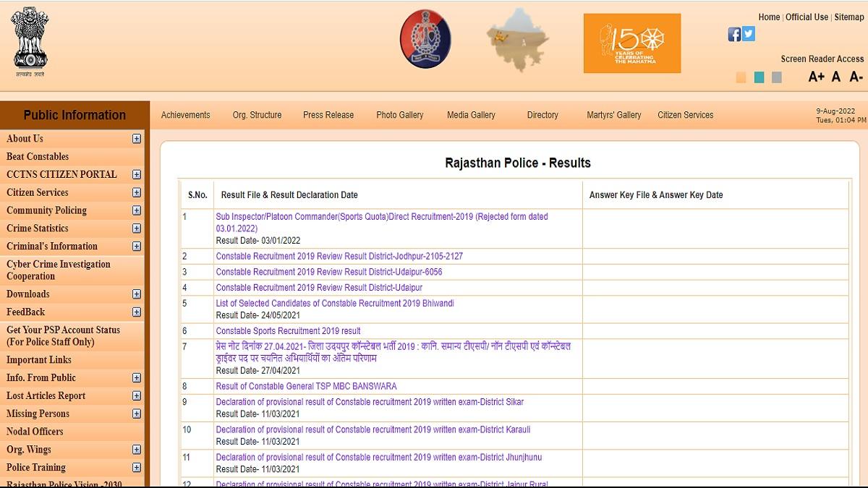Reset font size with default A icon

836,76
